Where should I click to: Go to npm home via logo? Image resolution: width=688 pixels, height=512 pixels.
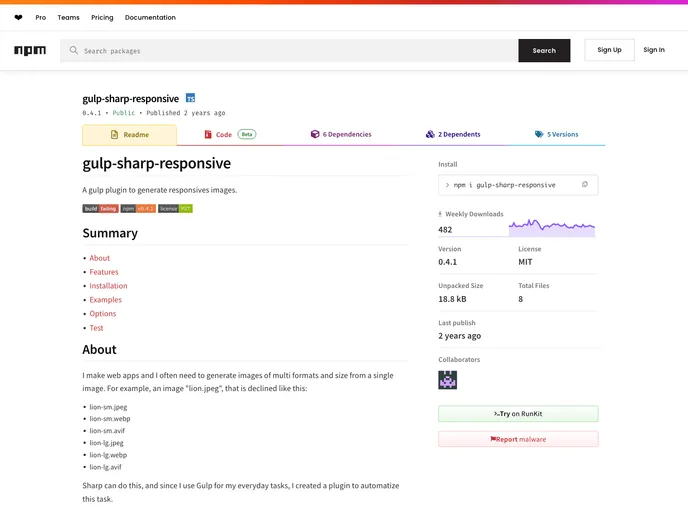(30, 50)
